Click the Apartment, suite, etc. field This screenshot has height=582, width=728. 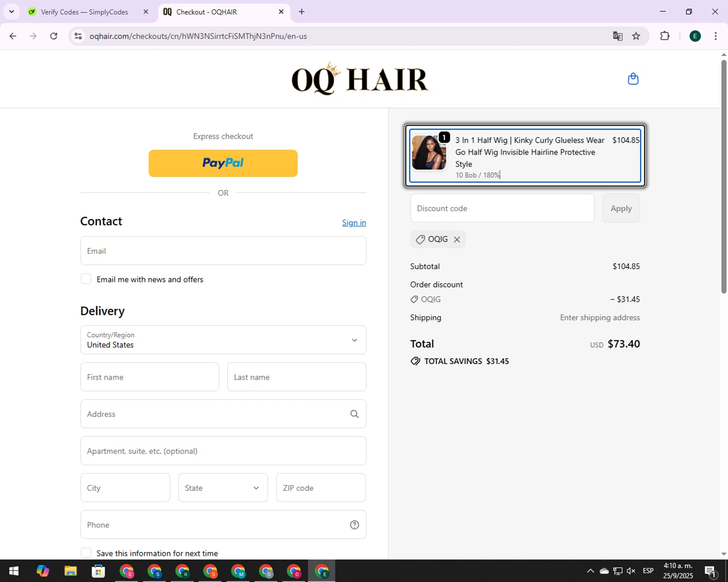pyautogui.click(x=223, y=451)
